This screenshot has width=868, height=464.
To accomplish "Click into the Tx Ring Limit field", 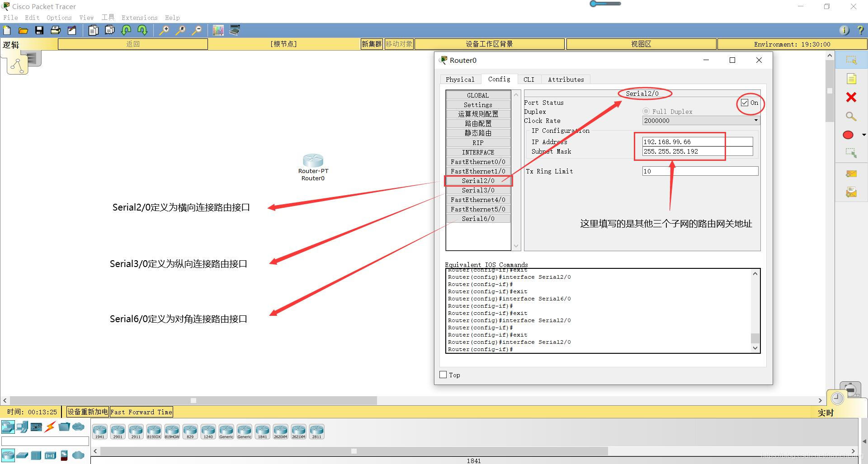I will 700,171.
